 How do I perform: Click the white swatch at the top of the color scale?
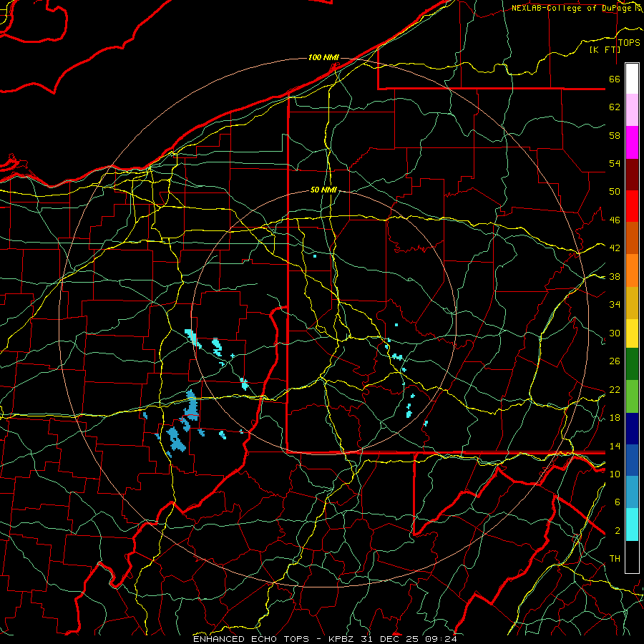click(x=632, y=79)
